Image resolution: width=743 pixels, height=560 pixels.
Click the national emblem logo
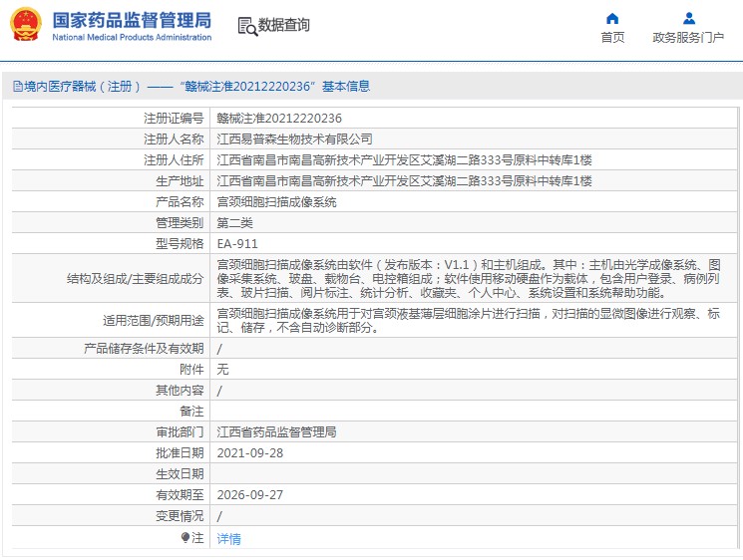[x=26, y=25]
